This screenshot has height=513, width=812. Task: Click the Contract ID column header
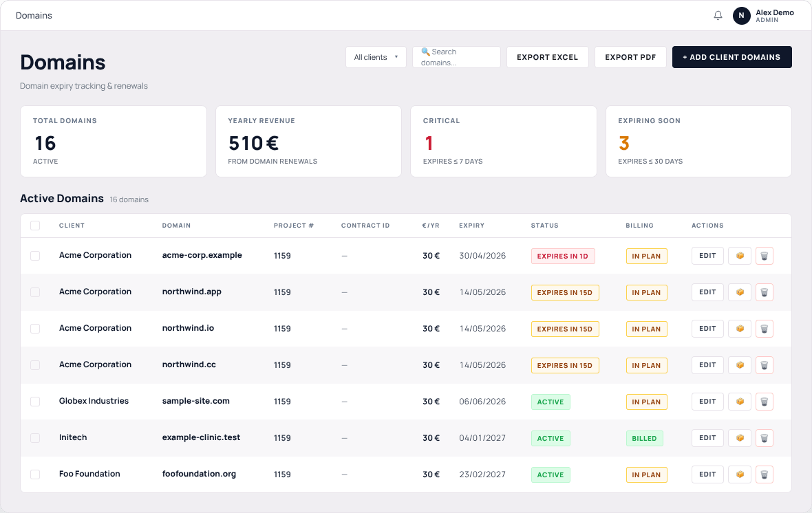tap(365, 226)
